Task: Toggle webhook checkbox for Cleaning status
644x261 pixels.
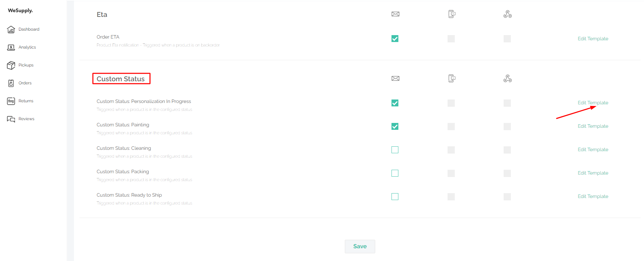Action: click(x=507, y=150)
